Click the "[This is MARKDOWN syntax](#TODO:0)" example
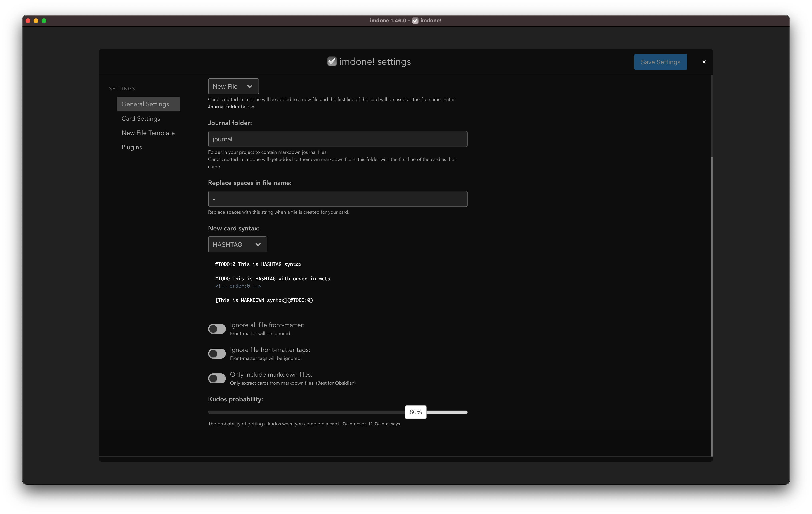The height and width of the screenshot is (514, 812). click(264, 300)
